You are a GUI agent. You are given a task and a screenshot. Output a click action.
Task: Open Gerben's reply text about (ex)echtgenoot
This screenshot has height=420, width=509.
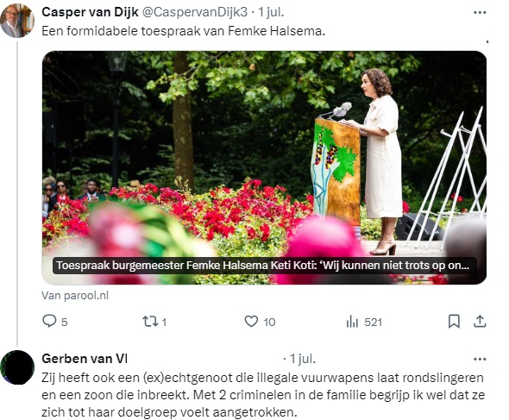263,395
